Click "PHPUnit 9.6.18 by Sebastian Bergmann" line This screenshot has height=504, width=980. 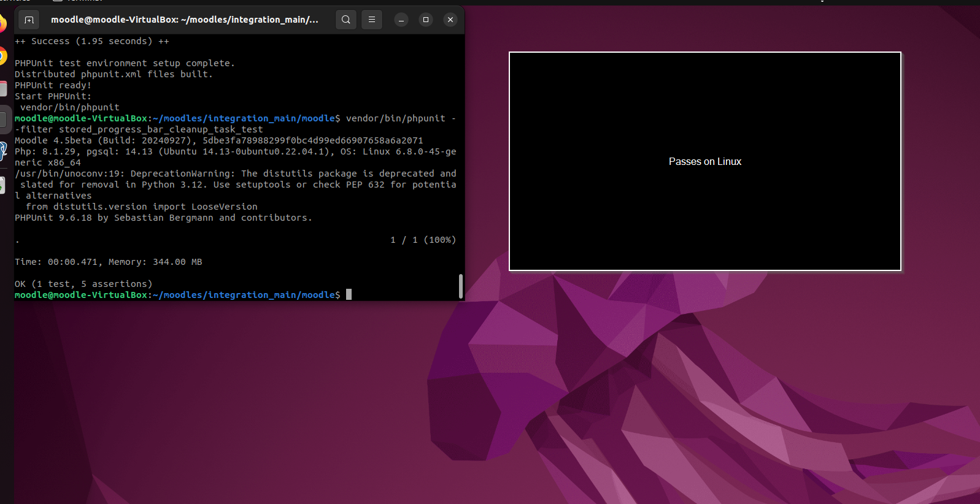163,218
